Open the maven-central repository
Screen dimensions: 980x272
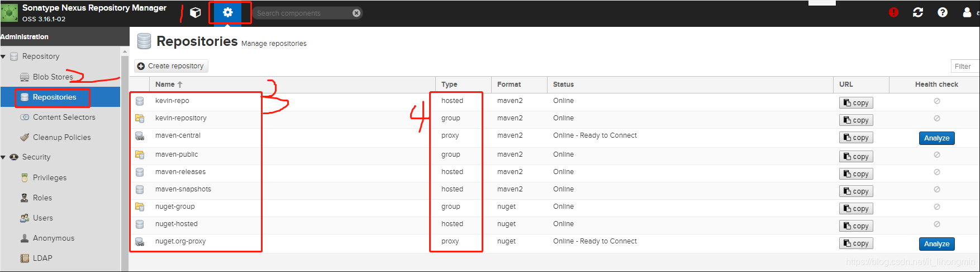[x=554, y=137]
